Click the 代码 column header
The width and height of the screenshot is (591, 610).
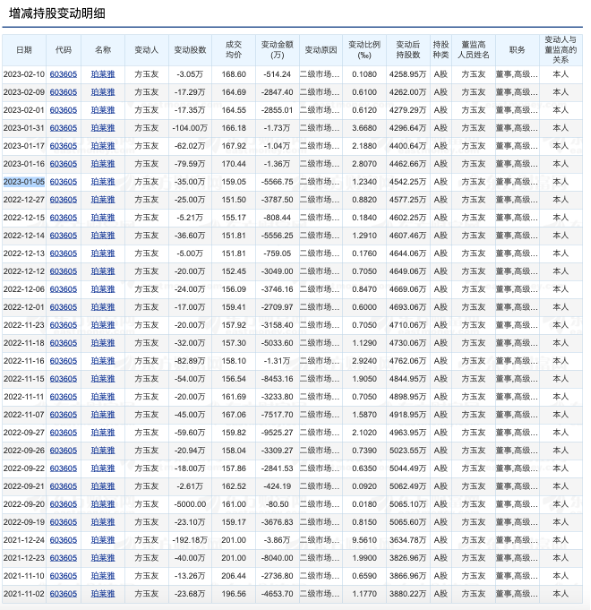point(63,50)
